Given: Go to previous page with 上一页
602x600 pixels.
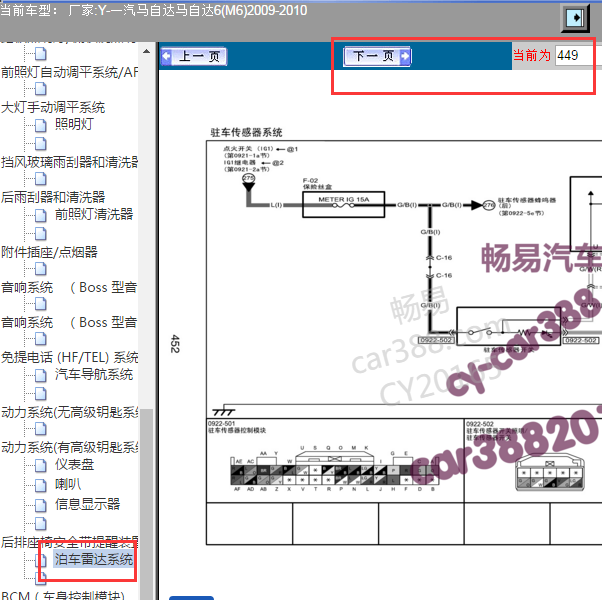Looking at the screenshot, I should click(194, 56).
